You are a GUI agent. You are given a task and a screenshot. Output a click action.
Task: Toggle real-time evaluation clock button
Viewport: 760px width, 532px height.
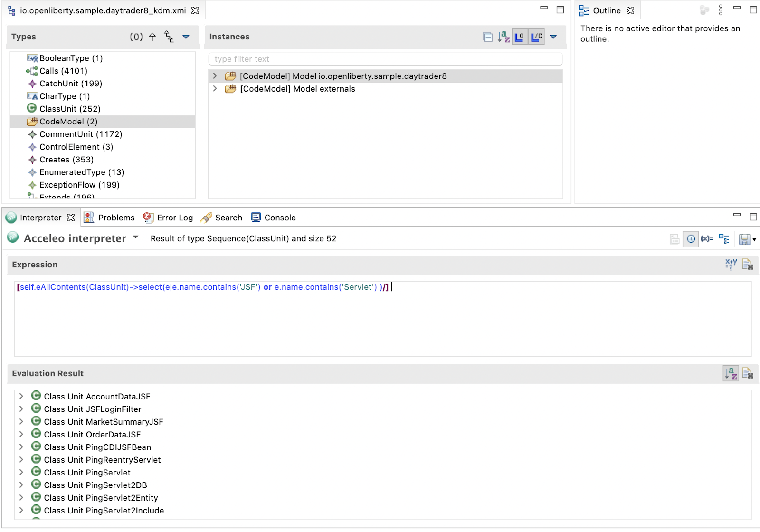[691, 239]
